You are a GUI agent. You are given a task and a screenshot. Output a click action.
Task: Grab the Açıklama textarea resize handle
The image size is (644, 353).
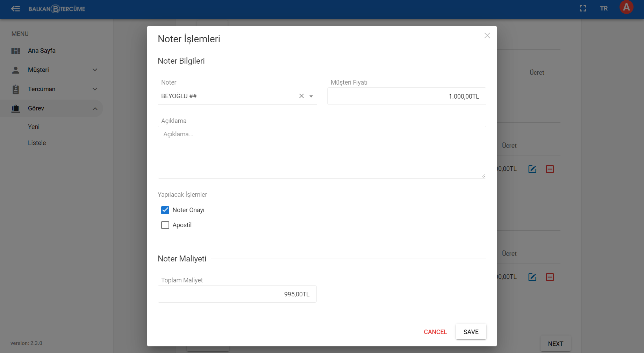(x=484, y=176)
